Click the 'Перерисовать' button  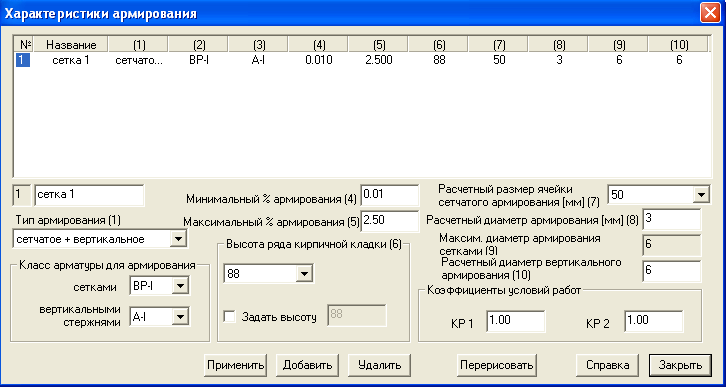tap(497, 365)
